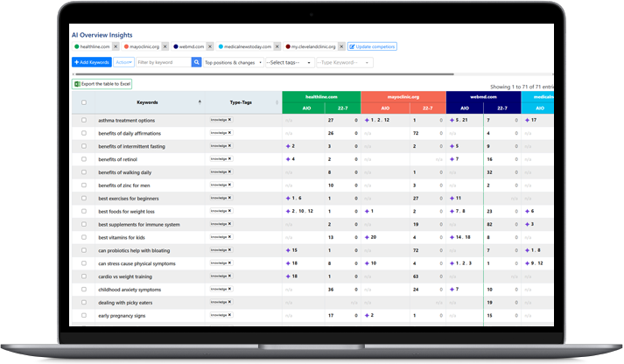Remove healthline.com competitor tag
The height and width of the screenshot is (364, 624).
[x=116, y=46]
